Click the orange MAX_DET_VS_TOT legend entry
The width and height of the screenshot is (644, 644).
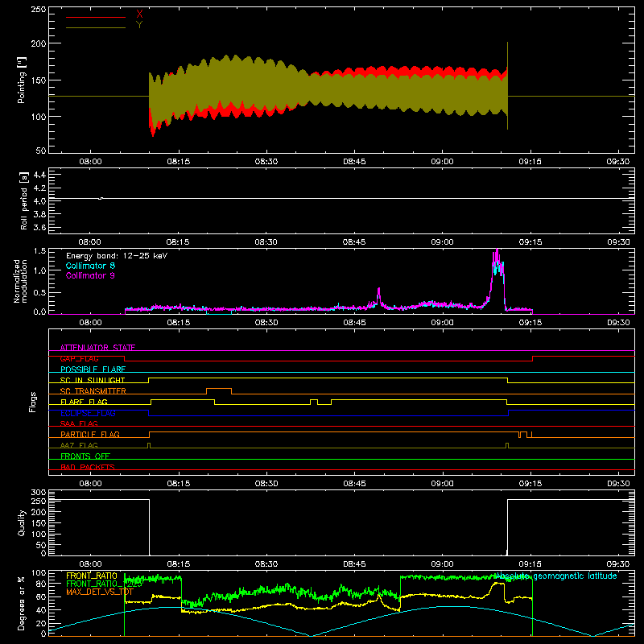[x=99, y=592]
